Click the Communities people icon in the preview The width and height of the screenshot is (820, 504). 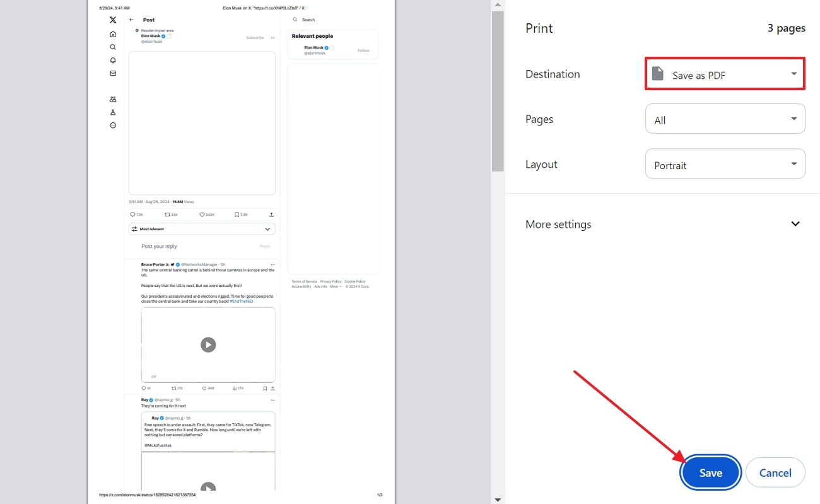(113, 99)
